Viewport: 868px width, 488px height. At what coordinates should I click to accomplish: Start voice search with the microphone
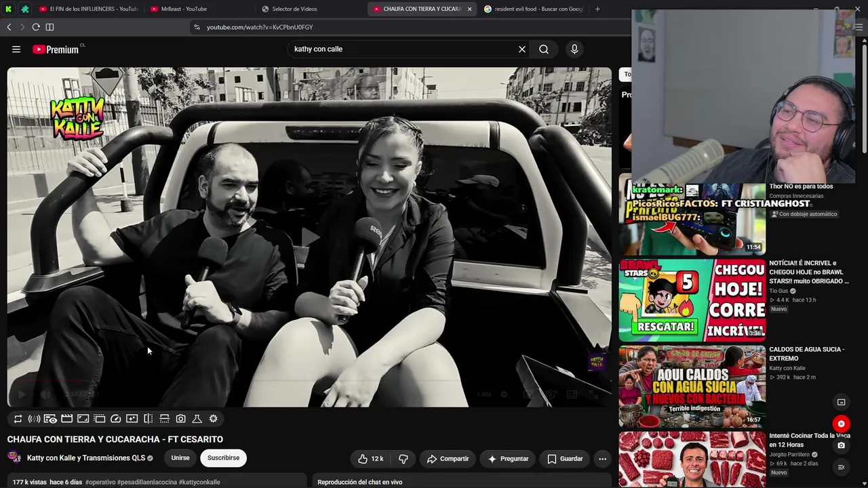point(574,49)
